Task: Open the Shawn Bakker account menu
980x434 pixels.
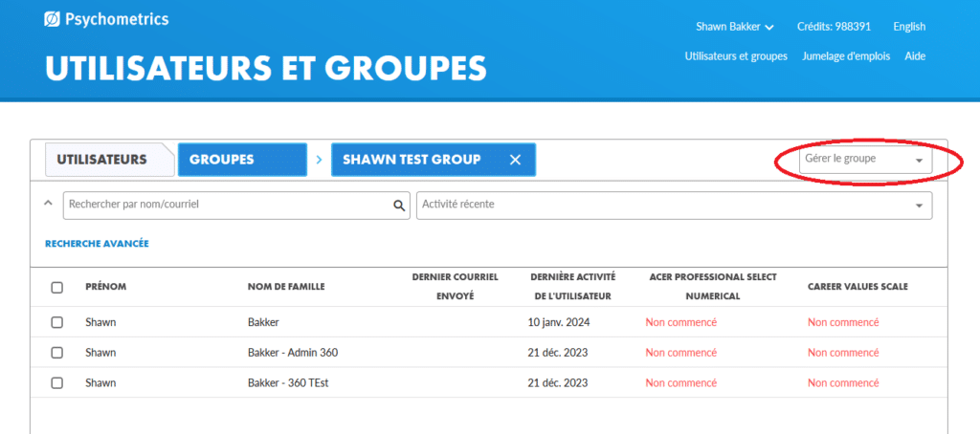Action: [737, 27]
